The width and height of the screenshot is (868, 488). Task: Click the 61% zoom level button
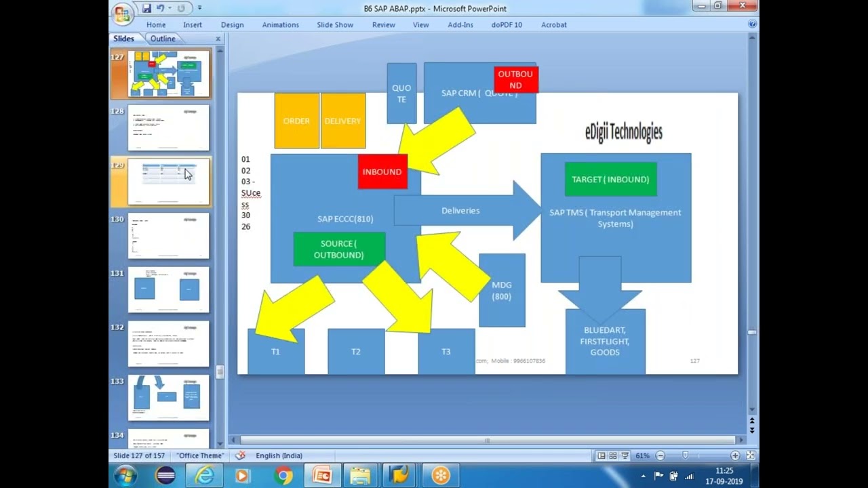pyautogui.click(x=643, y=456)
